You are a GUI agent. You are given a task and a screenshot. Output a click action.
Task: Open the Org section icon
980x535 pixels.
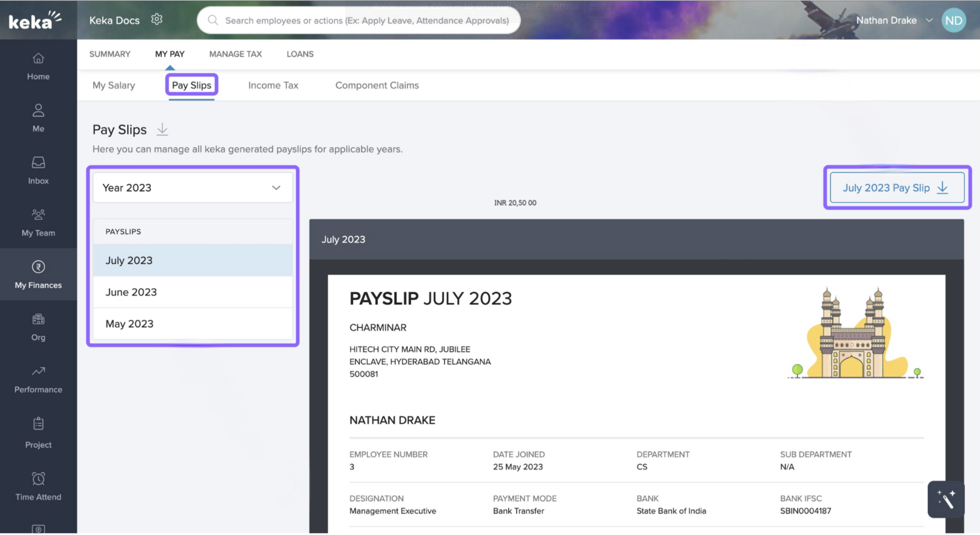[x=38, y=319]
